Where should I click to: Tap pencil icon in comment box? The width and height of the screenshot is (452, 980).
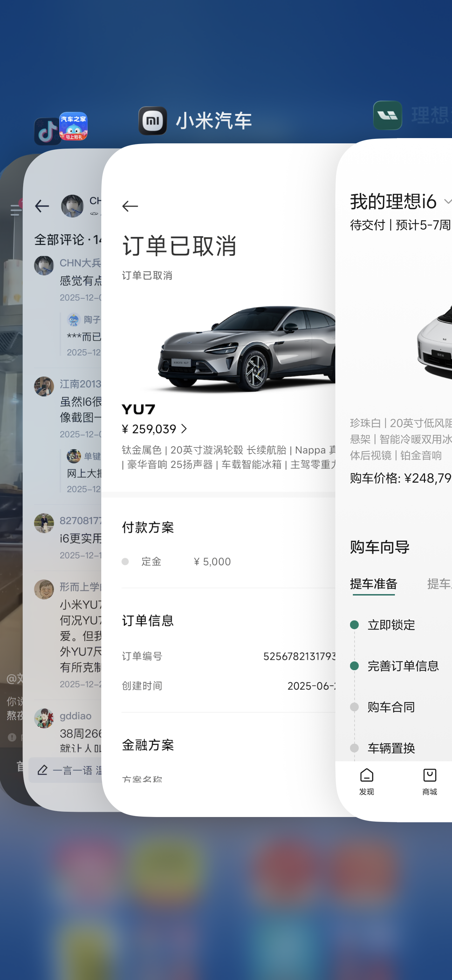click(42, 770)
